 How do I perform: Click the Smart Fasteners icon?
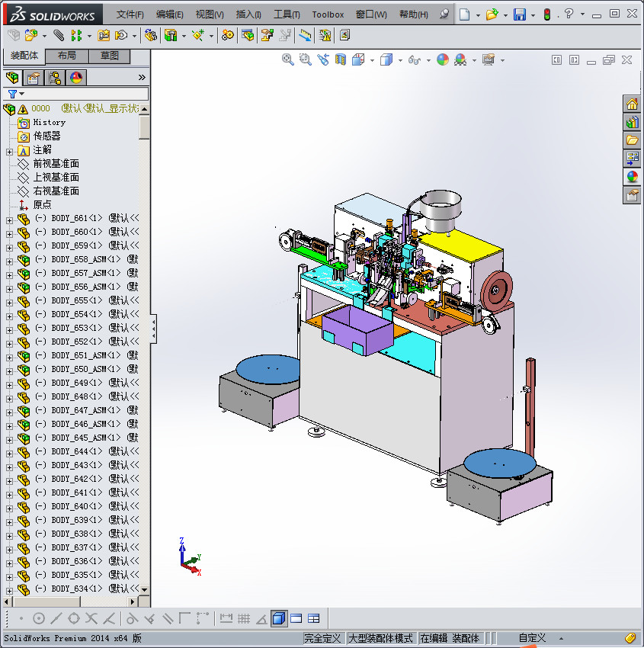104,36
